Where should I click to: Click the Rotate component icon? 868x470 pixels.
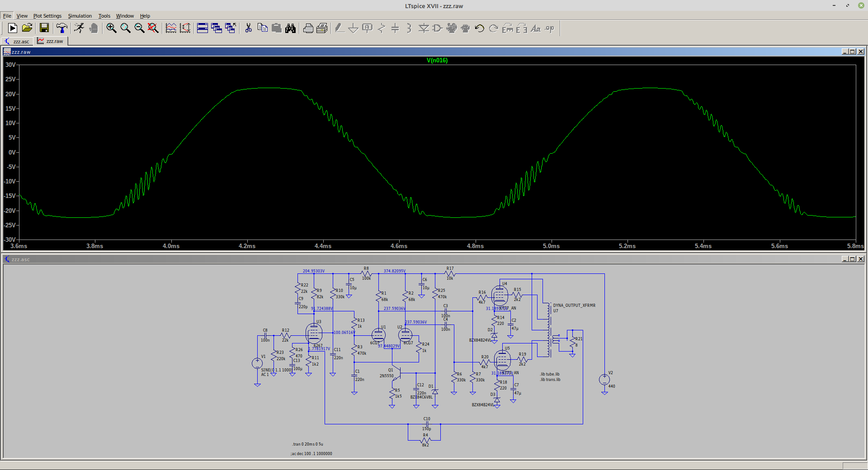tap(508, 28)
